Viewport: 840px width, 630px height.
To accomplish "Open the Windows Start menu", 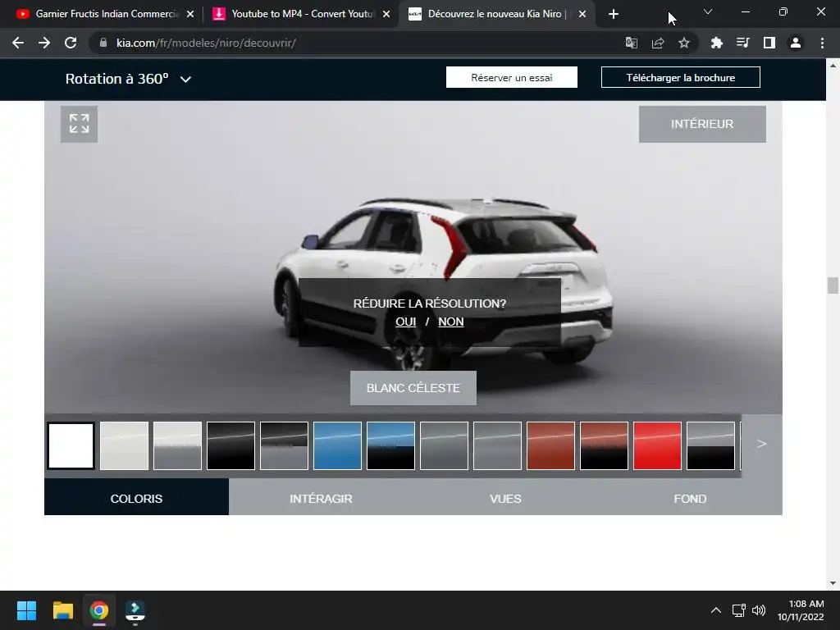I will click(x=26, y=610).
